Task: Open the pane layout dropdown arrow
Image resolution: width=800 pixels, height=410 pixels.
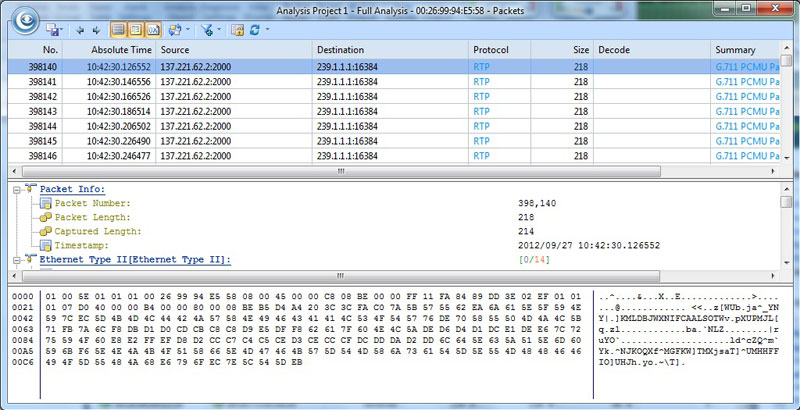Action: pos(187,30)
